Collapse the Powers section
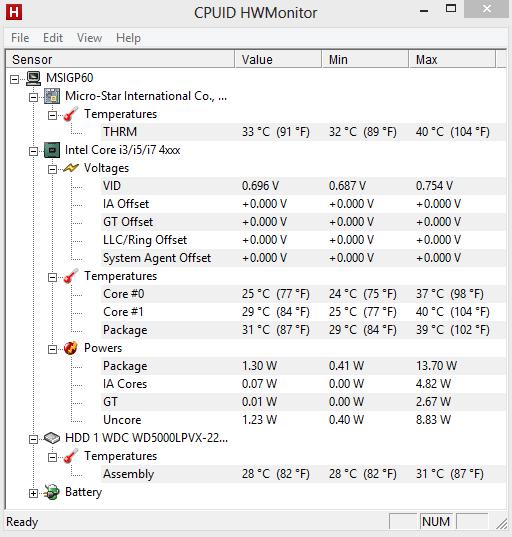 (52, 349)
